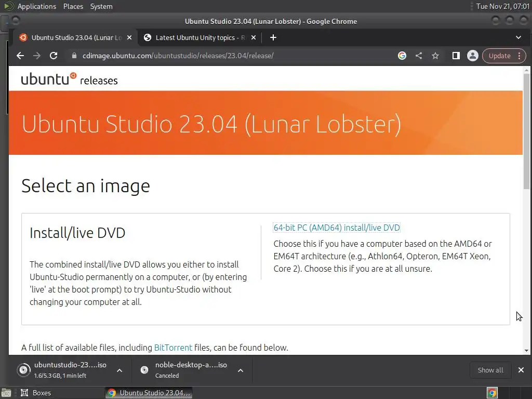Click the ubuntu releases logo
The height and width of the screenshot is (399, 532).
click(69, 79)
